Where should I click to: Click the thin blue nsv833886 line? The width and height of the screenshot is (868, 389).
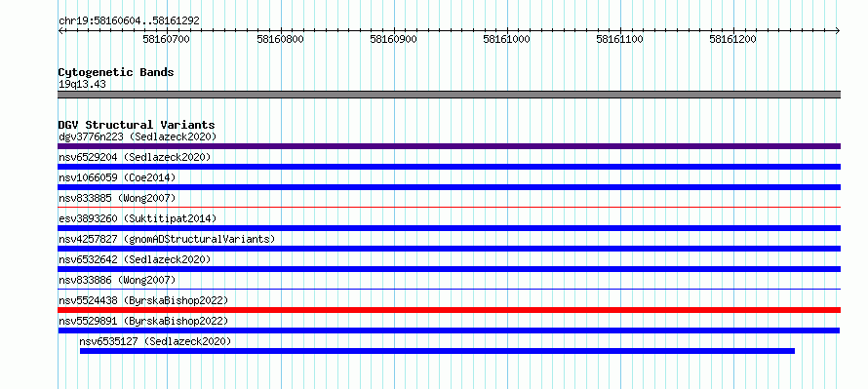[x=449, y=289]
